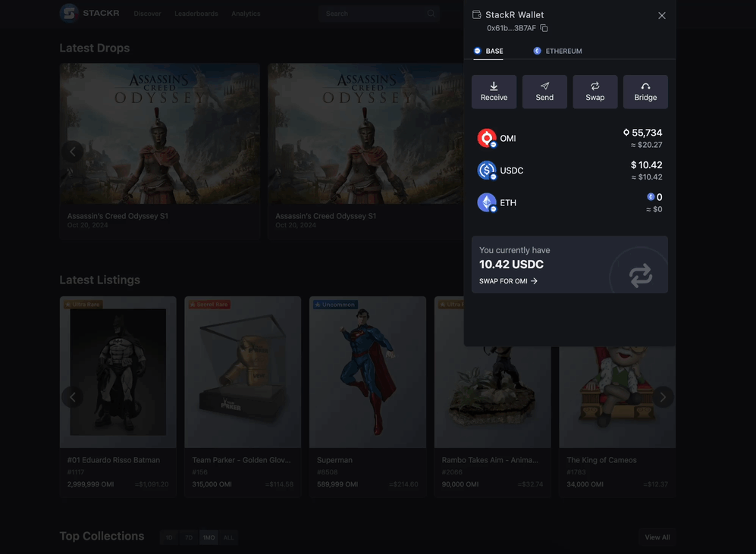Image resolution: width=756 pixels, height=554 pixels.
Task: Select the OMI token icon
Action: click(487, 138)
